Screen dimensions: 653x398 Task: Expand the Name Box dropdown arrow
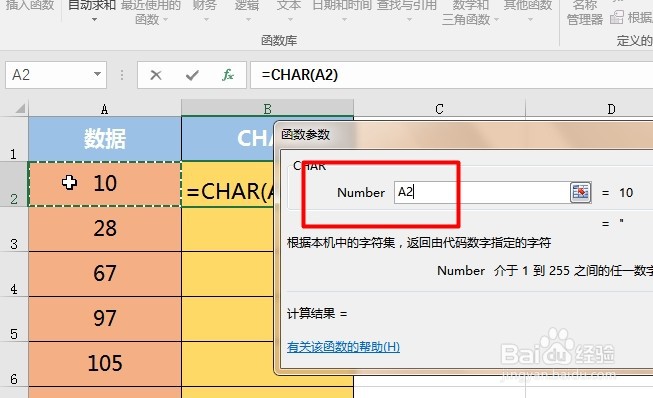97,75
